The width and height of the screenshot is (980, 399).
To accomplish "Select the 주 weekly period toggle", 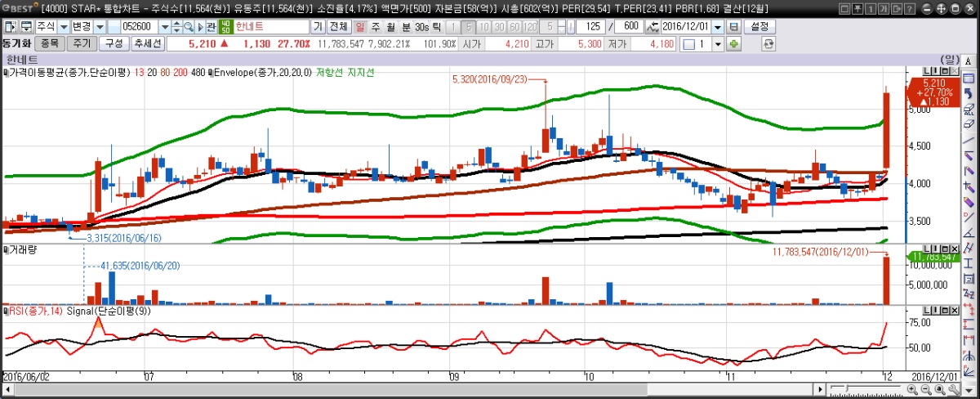I will [376, 26].
